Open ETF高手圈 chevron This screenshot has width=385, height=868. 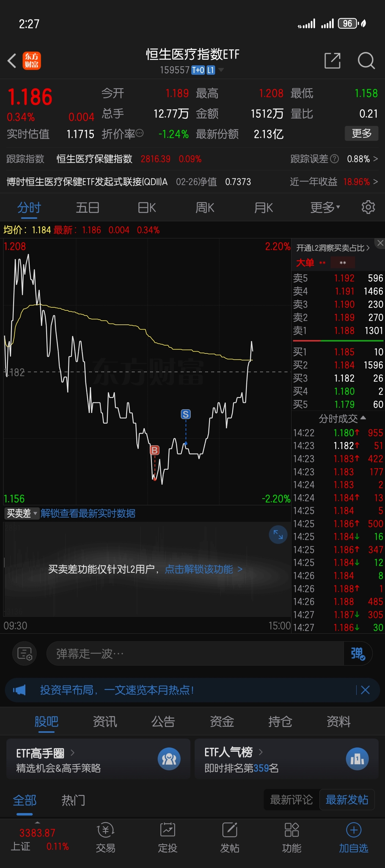(72, 752)
